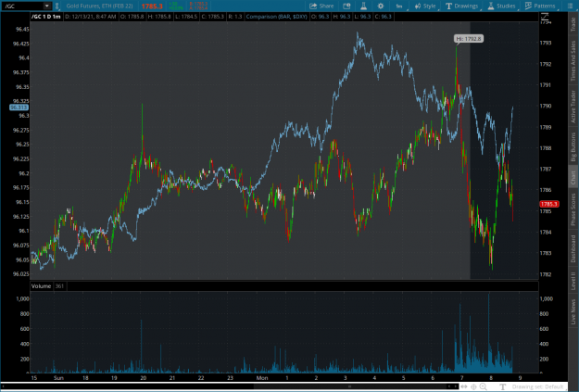Open the Drawing set: Default selector
The width and height of the screenshot is (579, 392).
point(537,386)
